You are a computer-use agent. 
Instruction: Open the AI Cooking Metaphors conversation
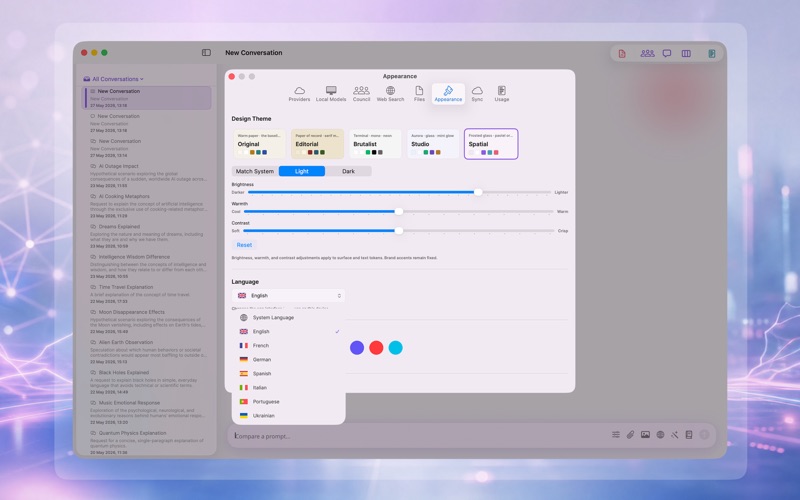coord(147,206)
